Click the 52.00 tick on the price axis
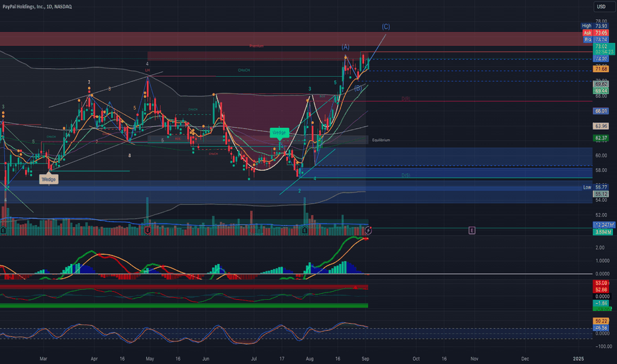 pos(601,215)
